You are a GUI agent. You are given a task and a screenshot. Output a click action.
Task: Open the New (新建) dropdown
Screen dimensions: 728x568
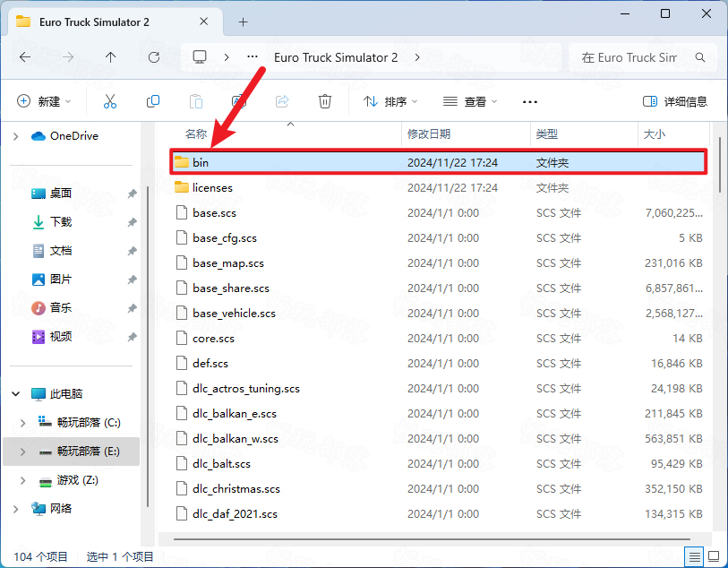coord(44,101)
